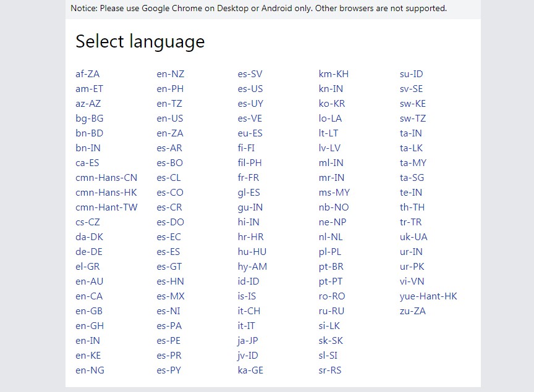Screen dimensions: 534x392
Task: Click the de-DE language link
Action: (89, 252)
